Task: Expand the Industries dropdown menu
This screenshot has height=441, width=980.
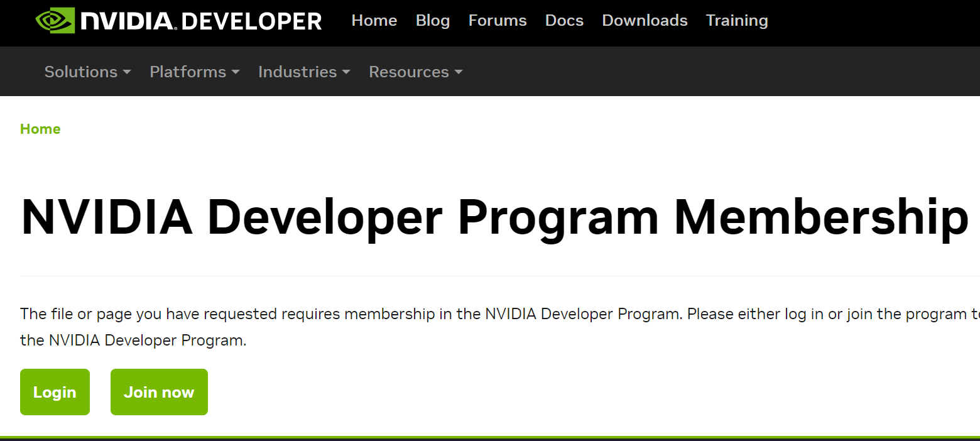Action: (x=304, y=72)
